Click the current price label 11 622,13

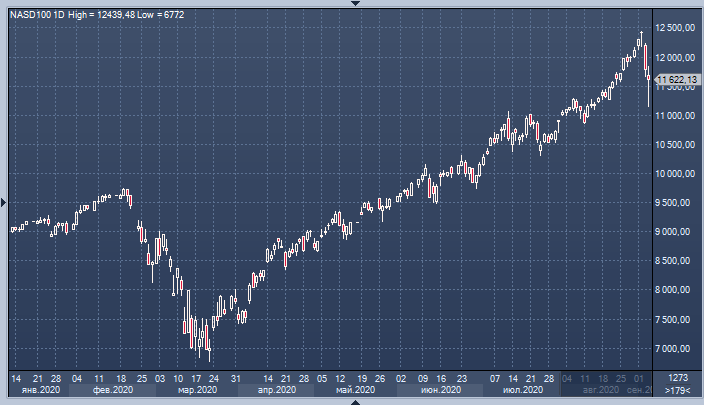676,78
